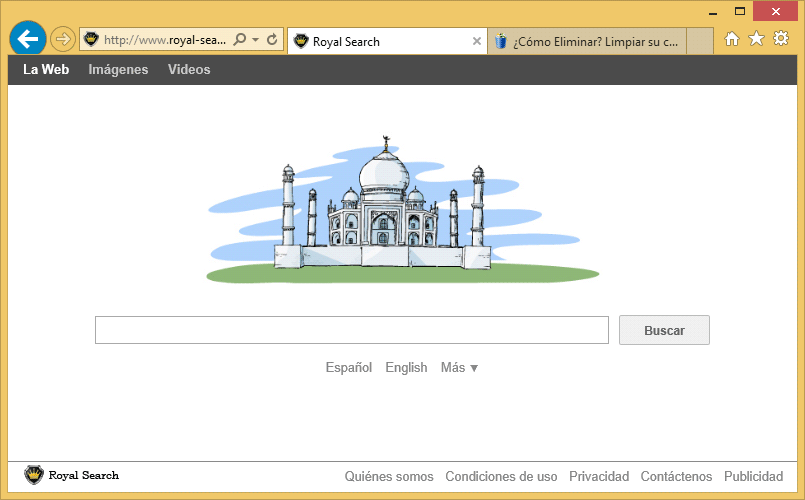Expand the Más languages dropdown
The height and width of the screenshot is (500, 805).
coord(459,368)
